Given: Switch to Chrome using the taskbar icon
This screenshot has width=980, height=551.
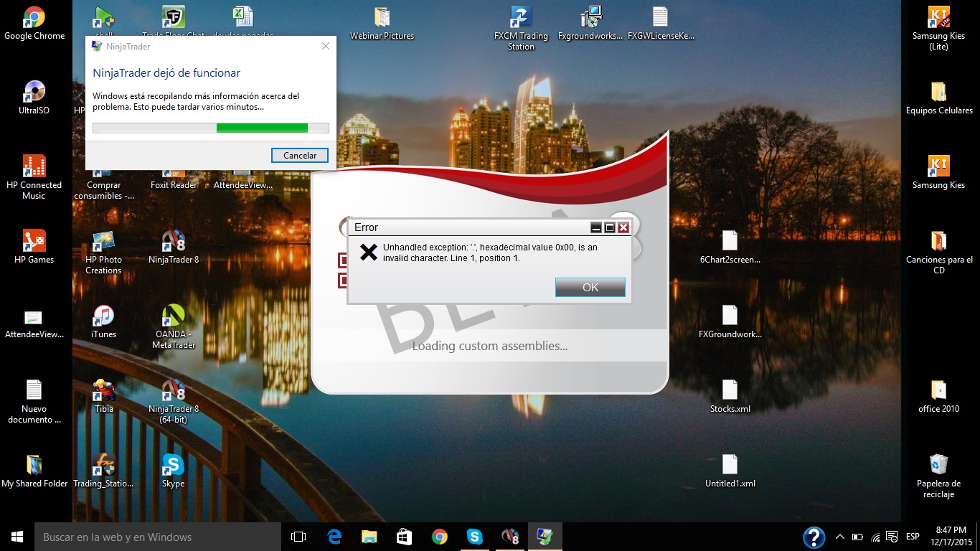Looking at the screenshot, I should click(440, 537).
